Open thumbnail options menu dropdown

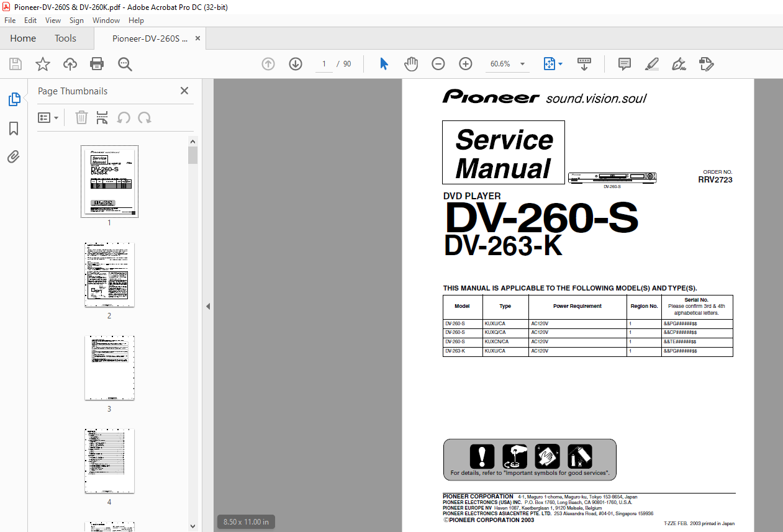tap(48, 118)
